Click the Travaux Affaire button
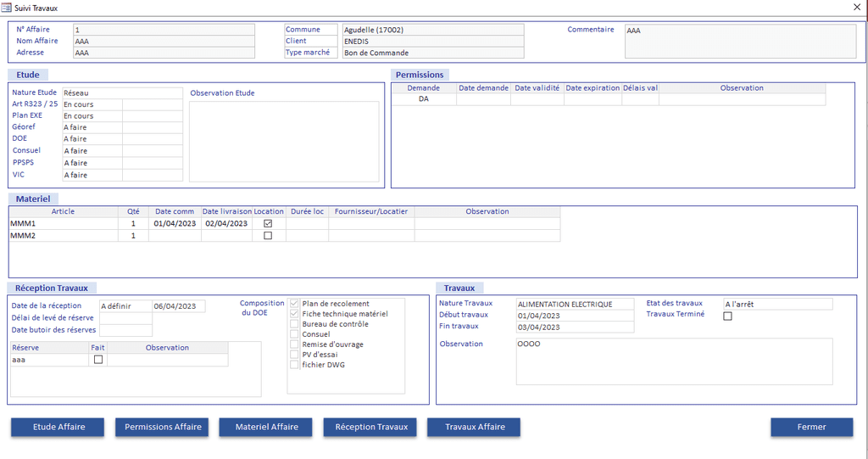Screen dimensions: 868x459 pyautogui.click(x=475, y=427)
